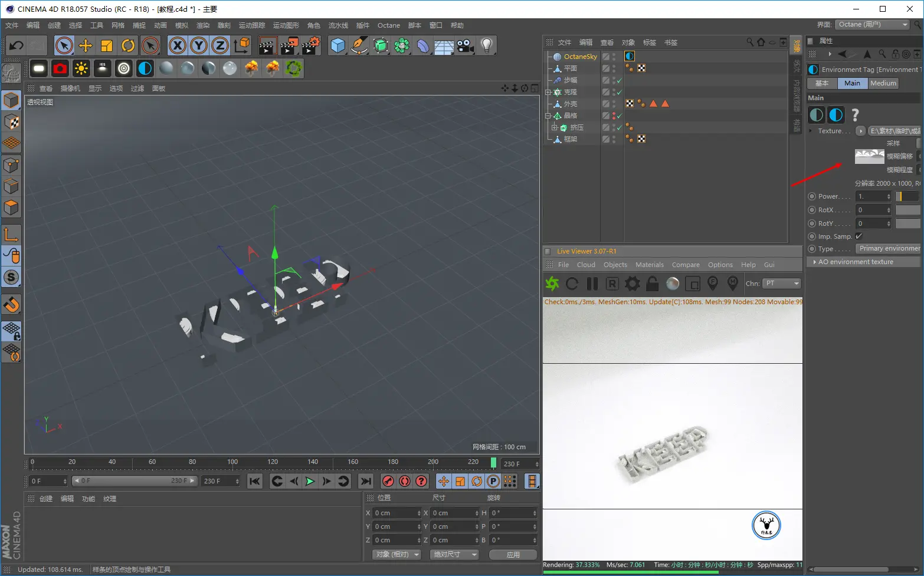Open the Octane render settings gear
924x576 pixels.
tap(633, 284)
